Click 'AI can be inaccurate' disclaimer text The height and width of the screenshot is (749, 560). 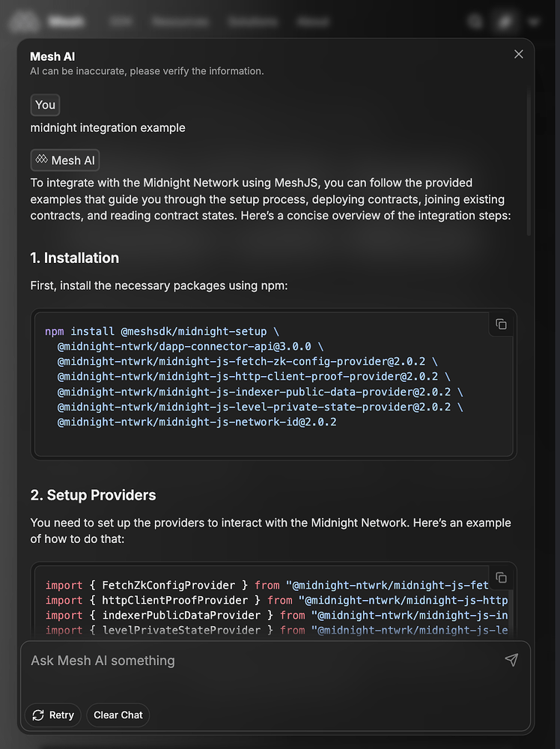click(147, 71)
